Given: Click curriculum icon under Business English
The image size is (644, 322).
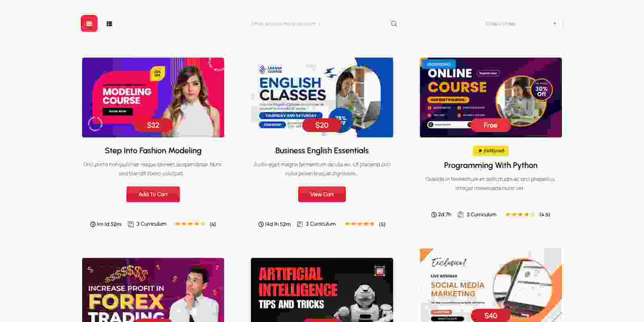Looking at the screenshot, I should 300,224.
